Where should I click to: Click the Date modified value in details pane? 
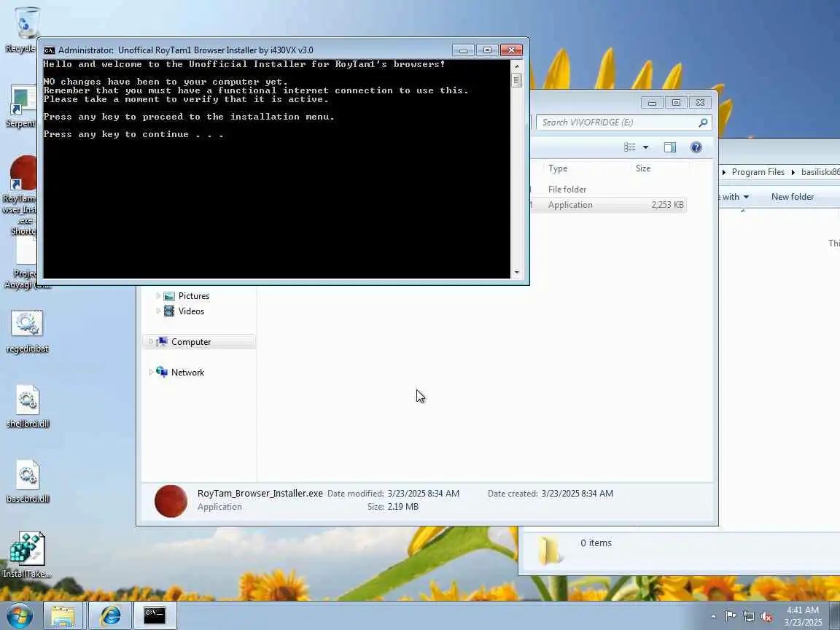point(423,494)
